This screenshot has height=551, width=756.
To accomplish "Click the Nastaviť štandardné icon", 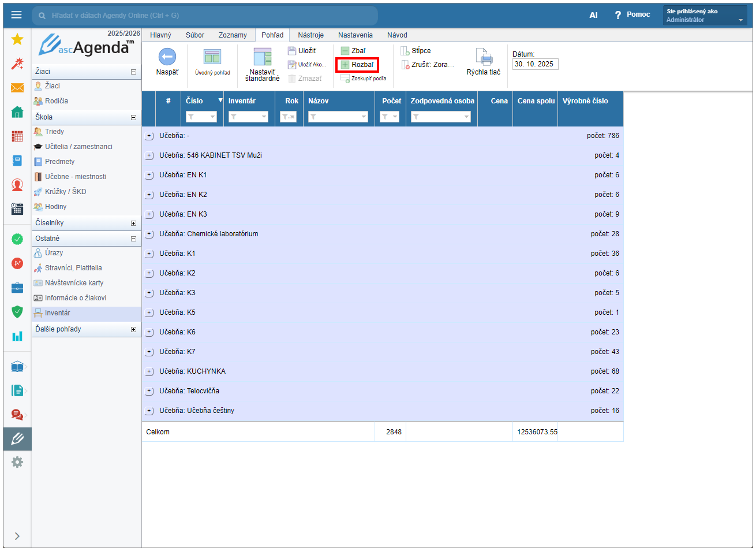I will pos(263,57).
